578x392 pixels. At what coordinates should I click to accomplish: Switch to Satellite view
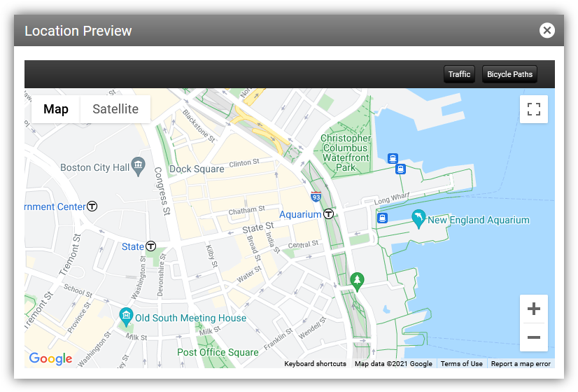point(115,109)
